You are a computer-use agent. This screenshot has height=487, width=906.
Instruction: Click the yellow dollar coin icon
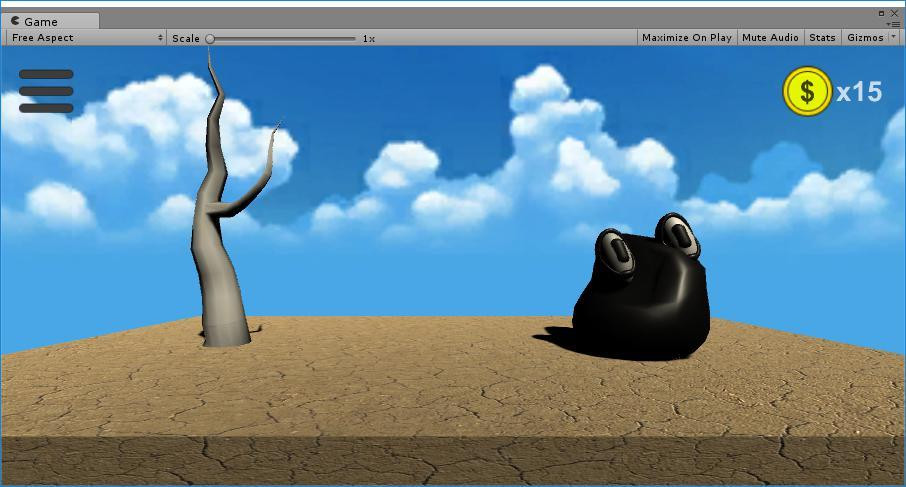click(x=807, y=91)
